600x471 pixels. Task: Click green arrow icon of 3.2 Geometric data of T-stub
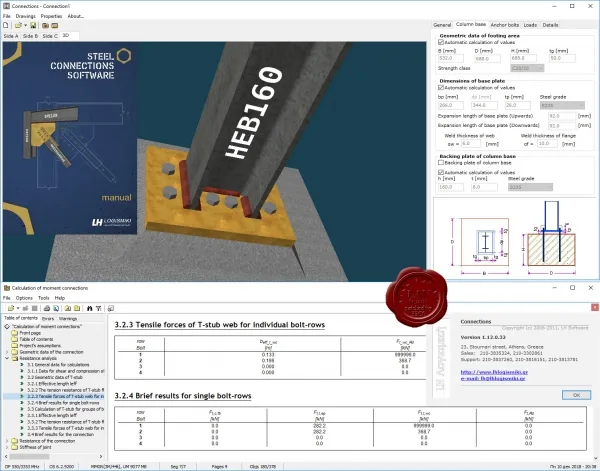pyautogui.click(x=22, y=377)
